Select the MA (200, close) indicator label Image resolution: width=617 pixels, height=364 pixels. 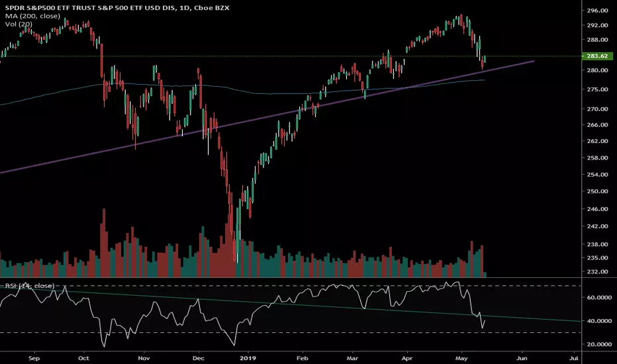(x=32, y=16)
